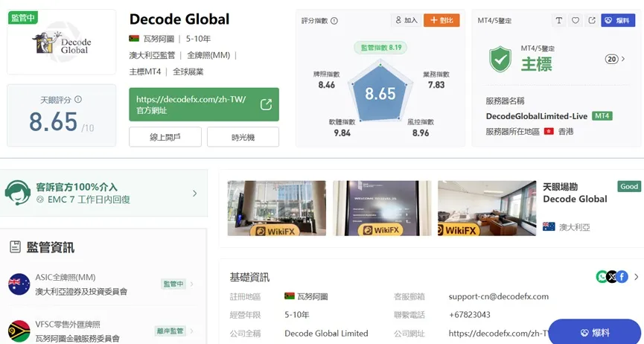Click Decode Global Limited company name

point(326,334)
